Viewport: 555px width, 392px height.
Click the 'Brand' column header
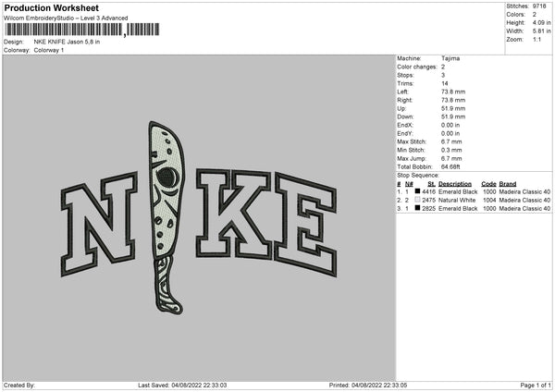[x=508, y=184]
